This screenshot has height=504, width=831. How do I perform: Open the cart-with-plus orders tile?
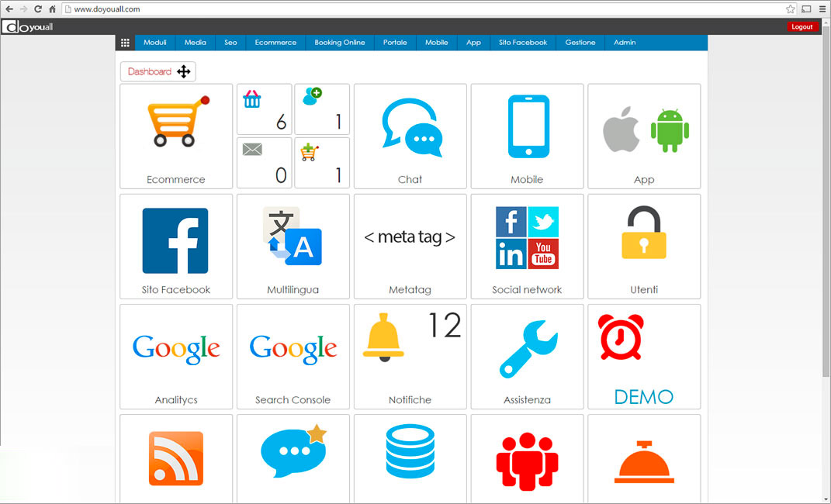(322, 163)
